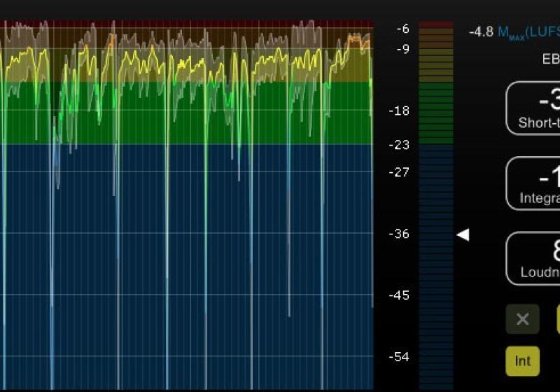
Task: Click the -23 scale label
Action: coord(400,145)
